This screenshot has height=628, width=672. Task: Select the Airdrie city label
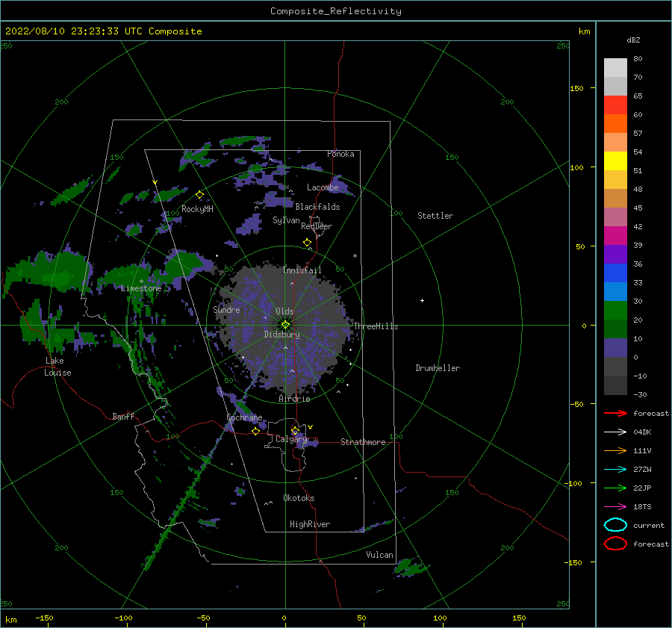pos(294,399)
